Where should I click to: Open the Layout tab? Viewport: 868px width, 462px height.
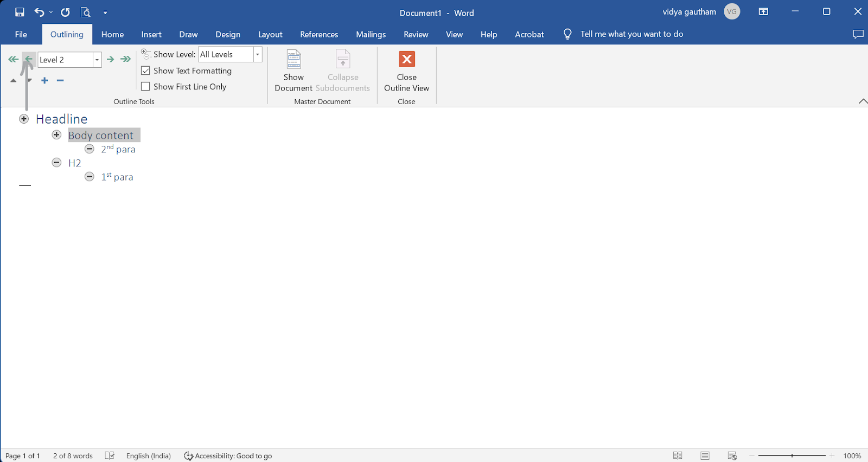270,34
